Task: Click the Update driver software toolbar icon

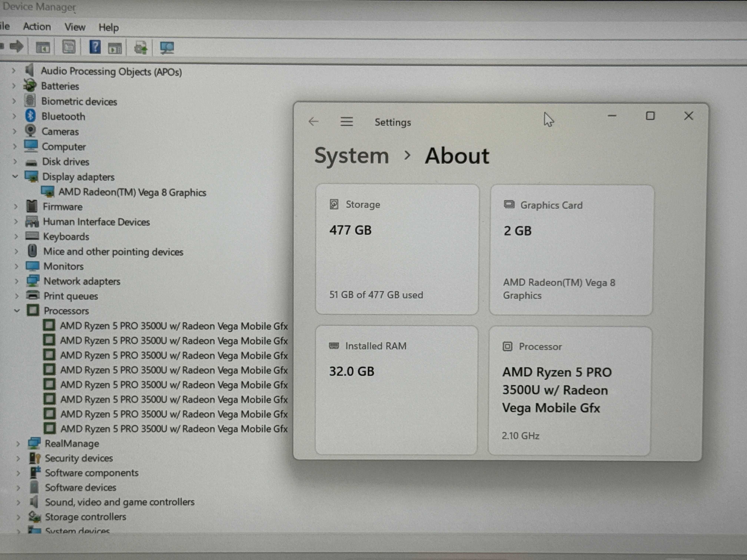Action: (141, 48)
